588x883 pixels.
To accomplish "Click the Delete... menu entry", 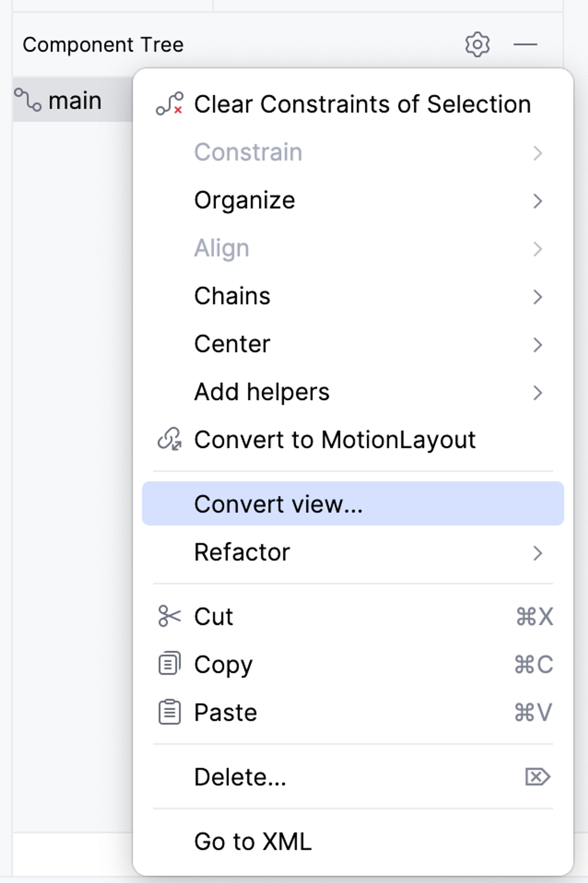I will (240, 777).
